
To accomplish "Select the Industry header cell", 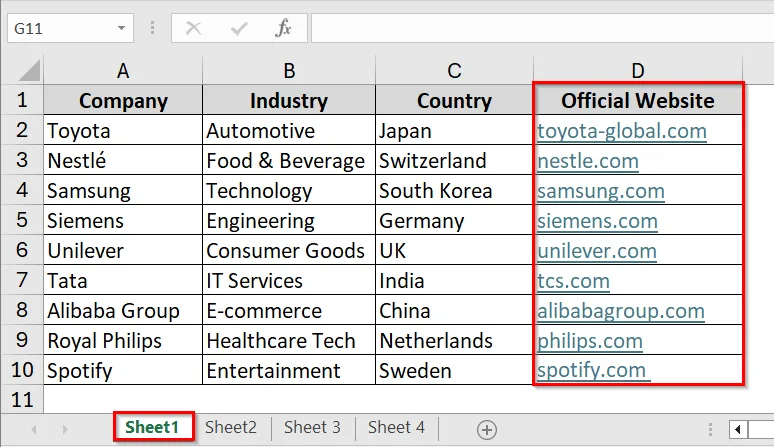I will click(289, 100).
